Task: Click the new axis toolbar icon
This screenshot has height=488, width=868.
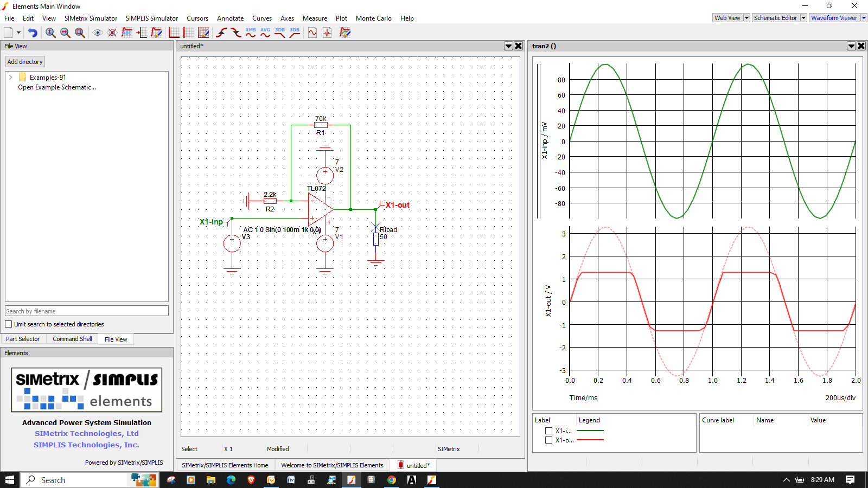Action: tap(174, 33)
